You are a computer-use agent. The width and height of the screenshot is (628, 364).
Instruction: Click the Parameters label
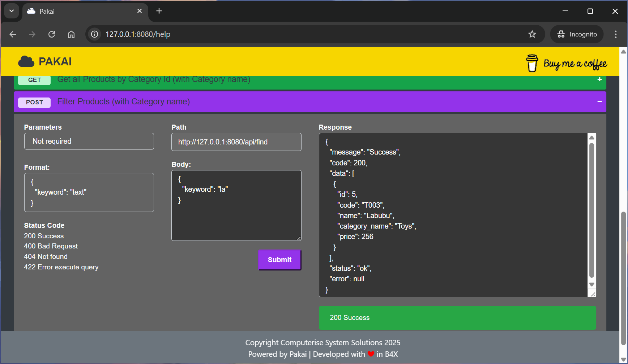click(x=43, y=127)
